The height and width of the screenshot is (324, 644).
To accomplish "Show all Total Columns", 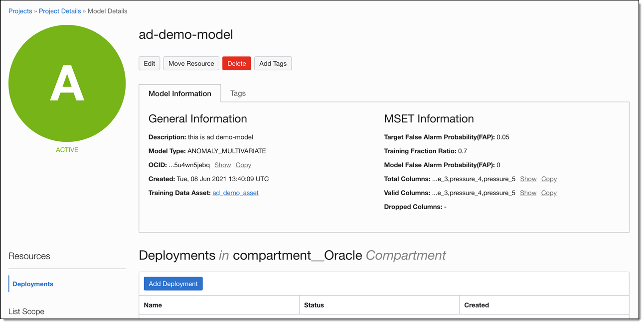I will tap(528, 179).
